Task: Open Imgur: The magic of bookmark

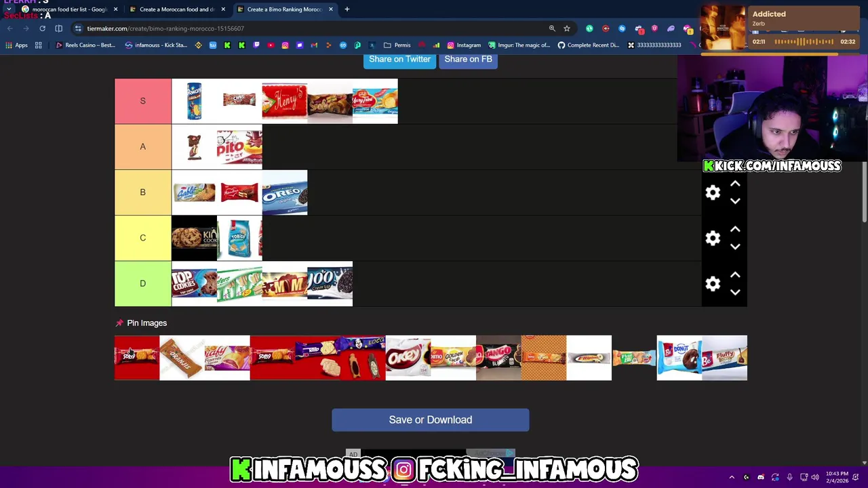Action: (519, 45)
